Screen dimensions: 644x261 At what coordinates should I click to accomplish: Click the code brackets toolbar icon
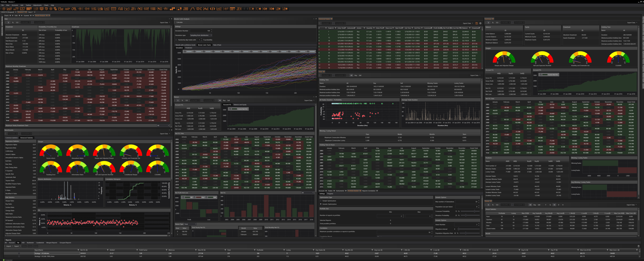[212, 9]
